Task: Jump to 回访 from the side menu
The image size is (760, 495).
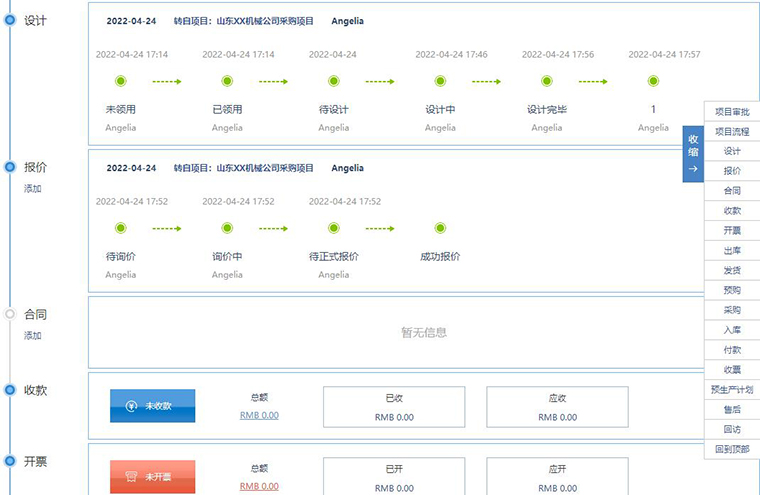Action: (732, 430)
